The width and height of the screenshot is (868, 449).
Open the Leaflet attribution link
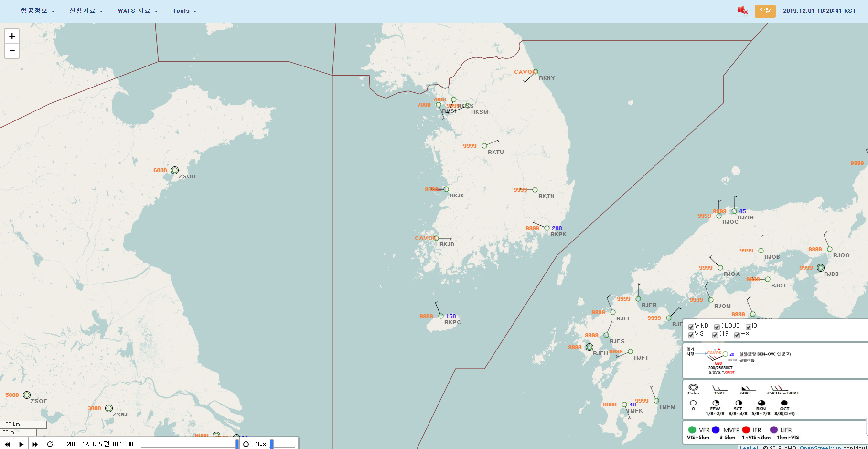click(x=749, y=448)
